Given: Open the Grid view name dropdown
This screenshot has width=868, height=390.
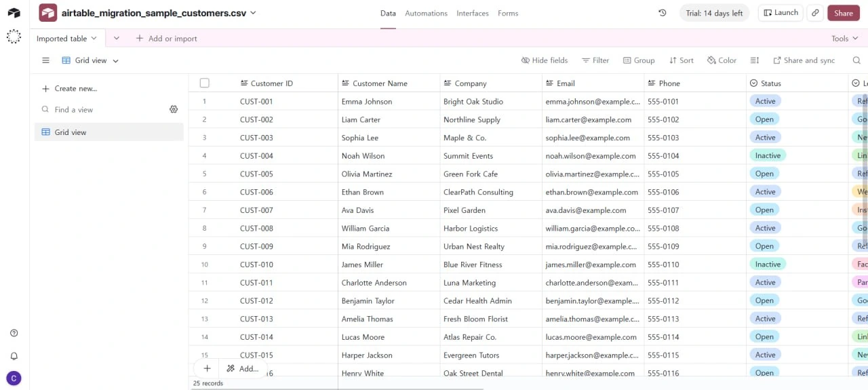Looking at the screenshot, I should click(x=90, y=60).
